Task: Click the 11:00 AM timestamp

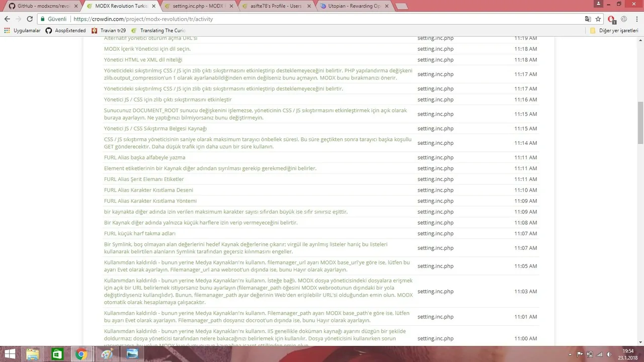Action: tap(525, 338)
